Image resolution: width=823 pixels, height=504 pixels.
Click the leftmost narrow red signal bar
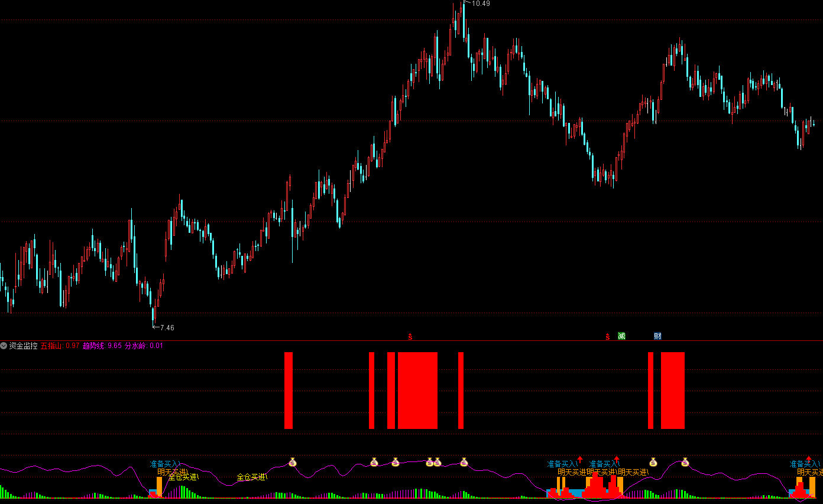(289, 390)
